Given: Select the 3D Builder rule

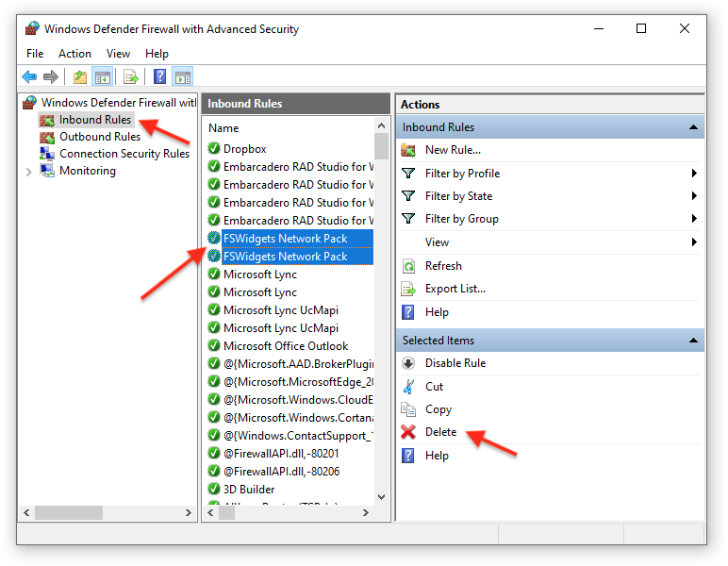Looking at the screenshot, I should [249, 490].
